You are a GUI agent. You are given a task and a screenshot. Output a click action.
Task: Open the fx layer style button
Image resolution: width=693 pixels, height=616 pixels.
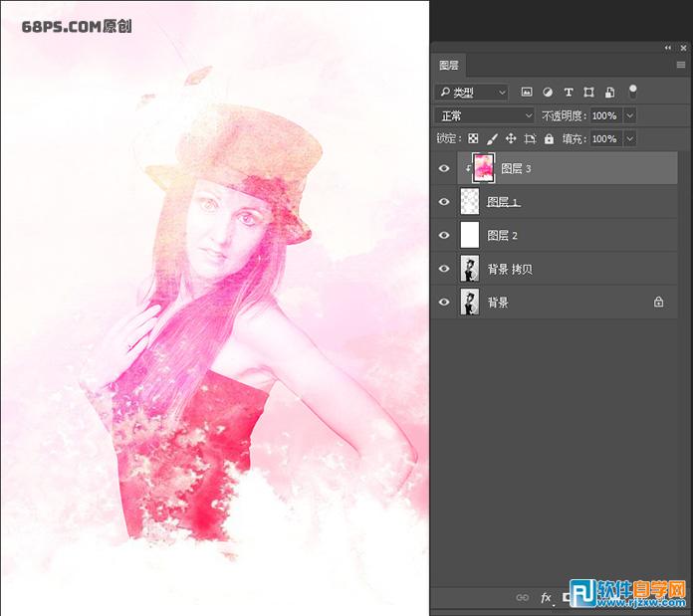click(546, 598)
